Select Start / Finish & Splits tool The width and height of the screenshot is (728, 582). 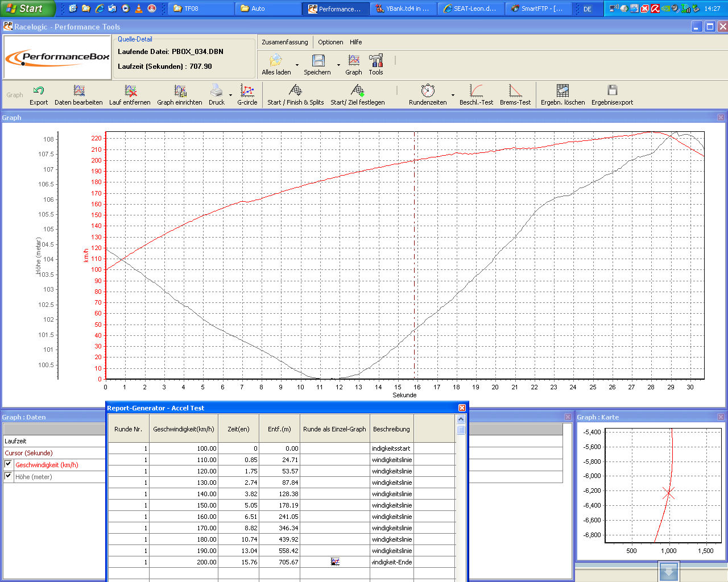[x=295, y=94]
